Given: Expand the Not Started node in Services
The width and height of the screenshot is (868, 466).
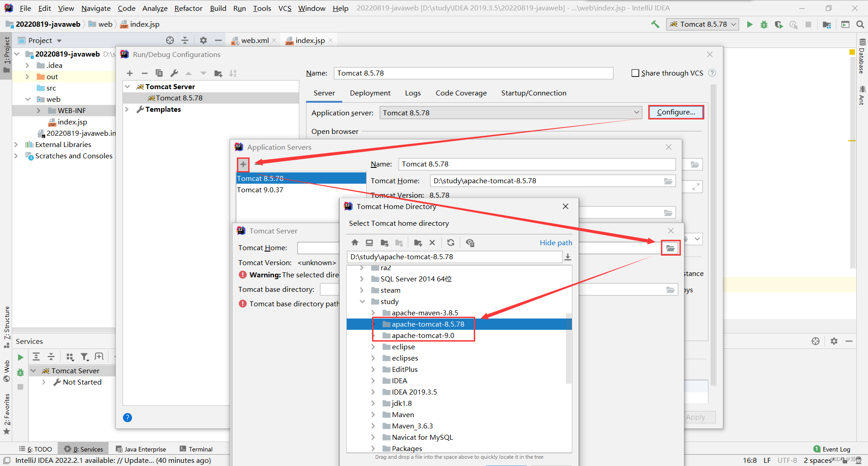Looking at the screenshot, I should click(44, 382).
